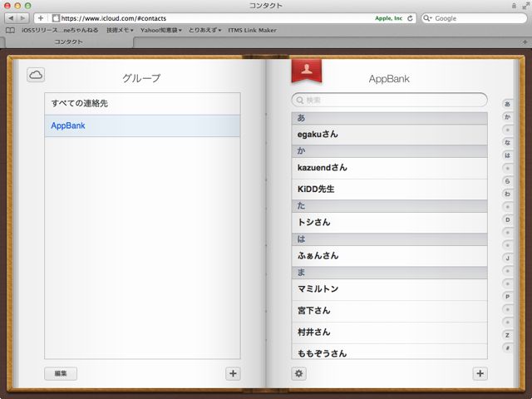Click the add bookmark plus button

click(x=41, y=18)
